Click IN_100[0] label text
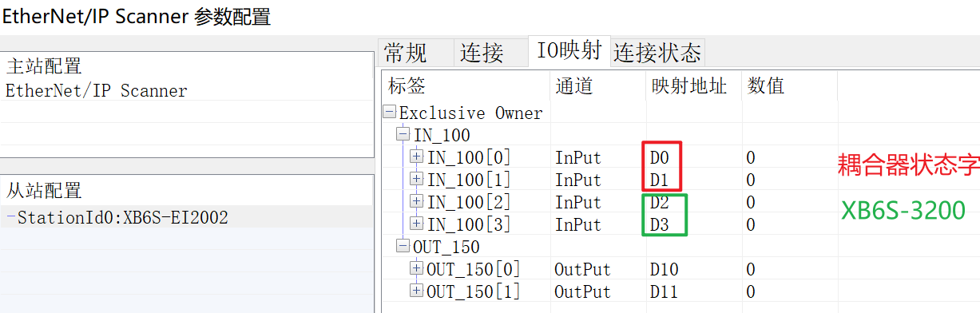 [469, 158]
